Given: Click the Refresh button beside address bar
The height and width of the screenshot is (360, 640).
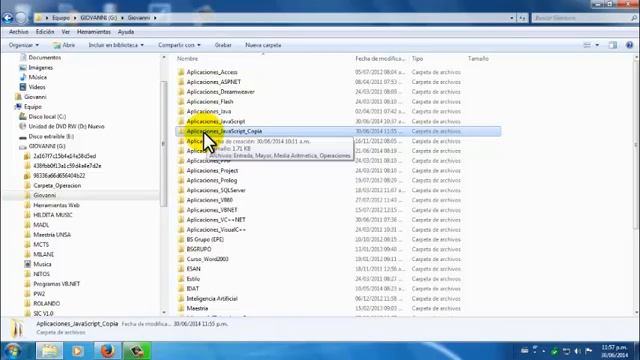Looking at the screenshot, I should [x=522, y=18].
